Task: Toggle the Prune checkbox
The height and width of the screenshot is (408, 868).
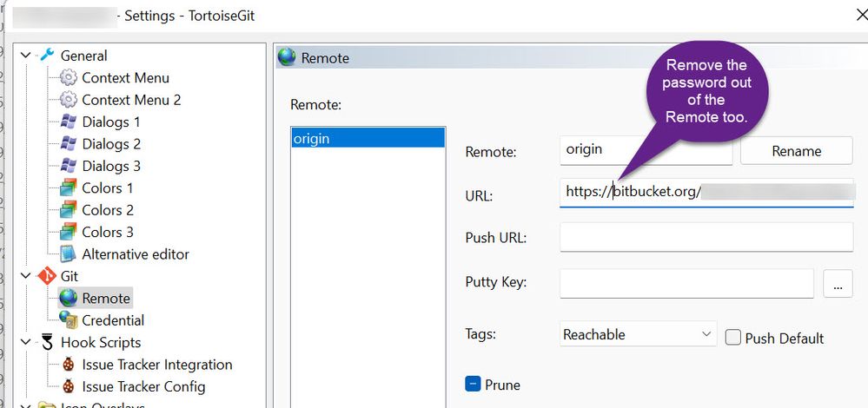Action: [x=473, y=384]
